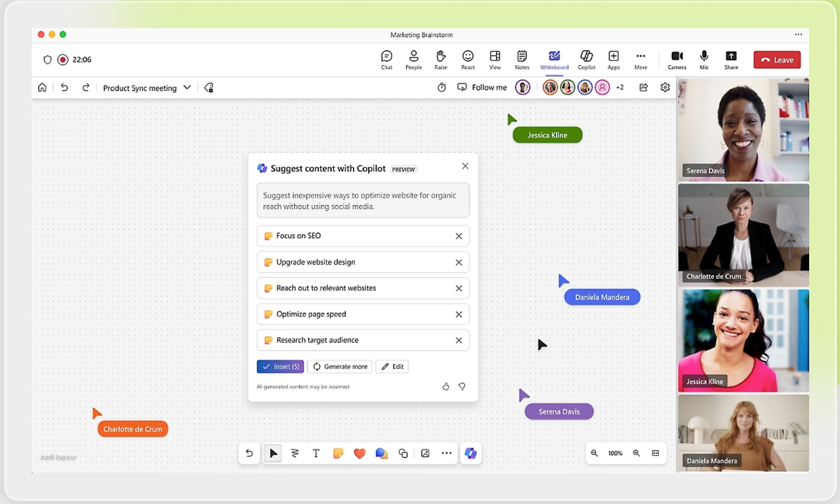Image resolution: width=840 pixels, height=504 pixels.
Task: Close the Suggest content with Copilot dialog
Action: point(465,166)
